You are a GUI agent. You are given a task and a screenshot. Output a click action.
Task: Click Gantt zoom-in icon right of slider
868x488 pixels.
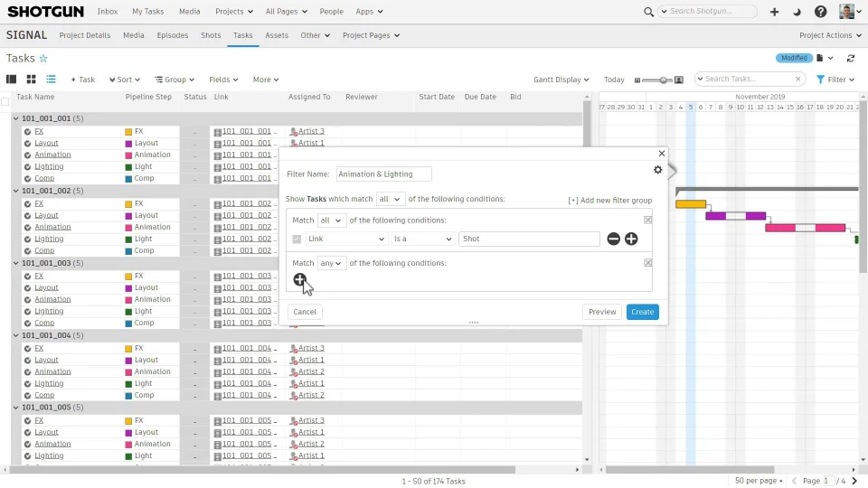point(679,80)
